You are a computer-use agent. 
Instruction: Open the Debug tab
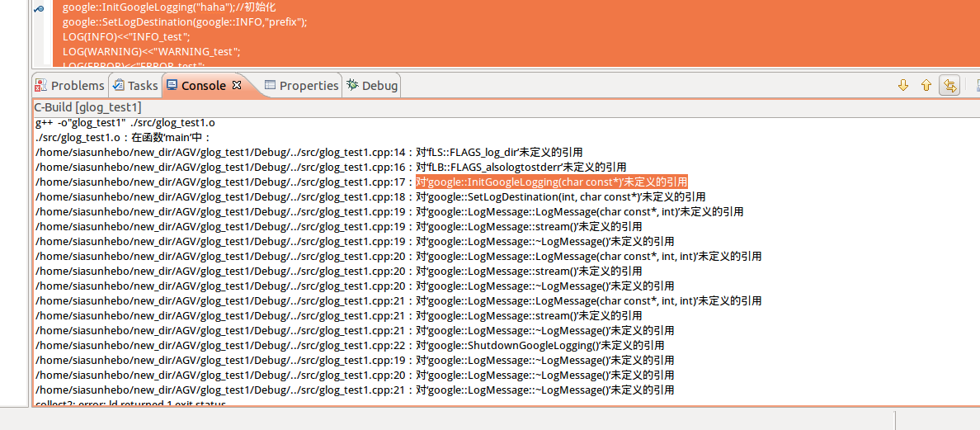coord(373,86)
